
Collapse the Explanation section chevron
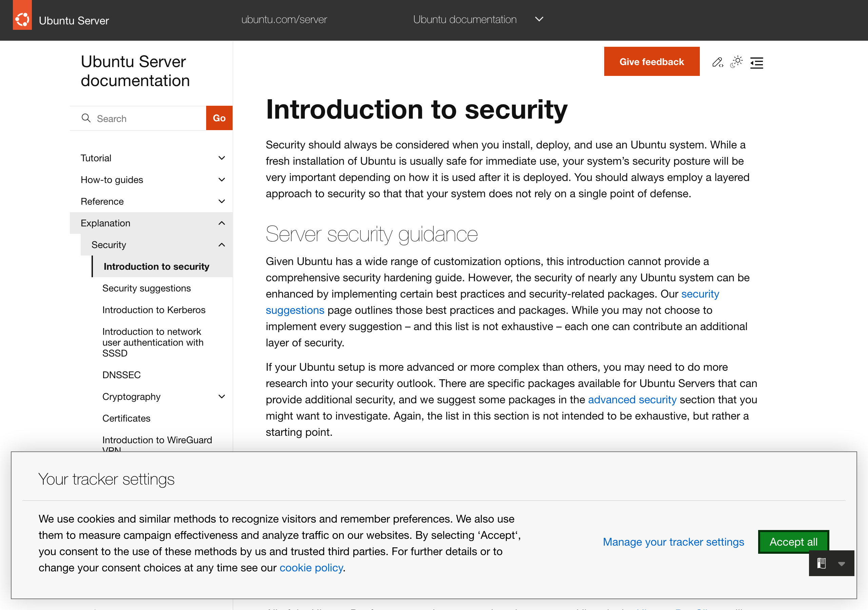tap(222, 223)
